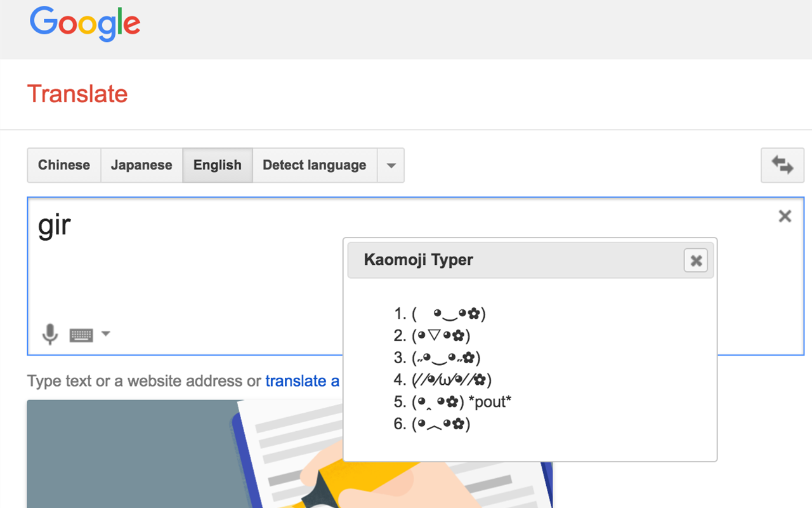Open the source language list dropdown

click(391, 165)
